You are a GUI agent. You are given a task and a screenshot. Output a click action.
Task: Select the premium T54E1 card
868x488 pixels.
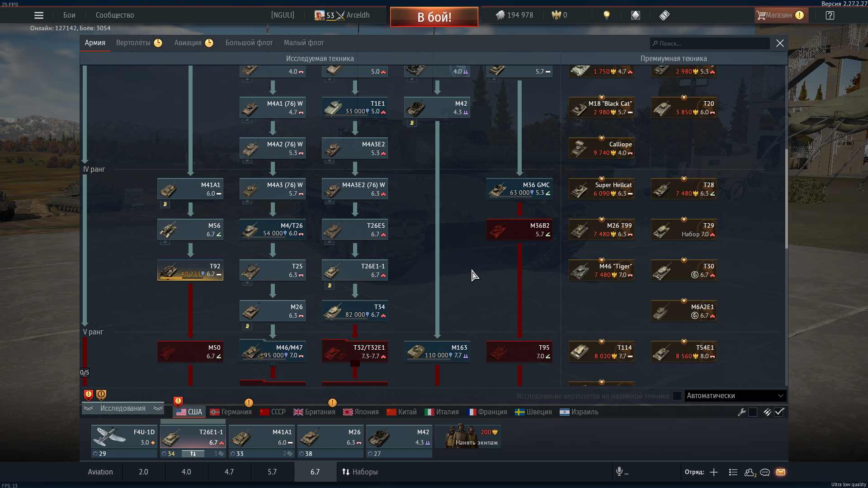click(x=684, y=352)
